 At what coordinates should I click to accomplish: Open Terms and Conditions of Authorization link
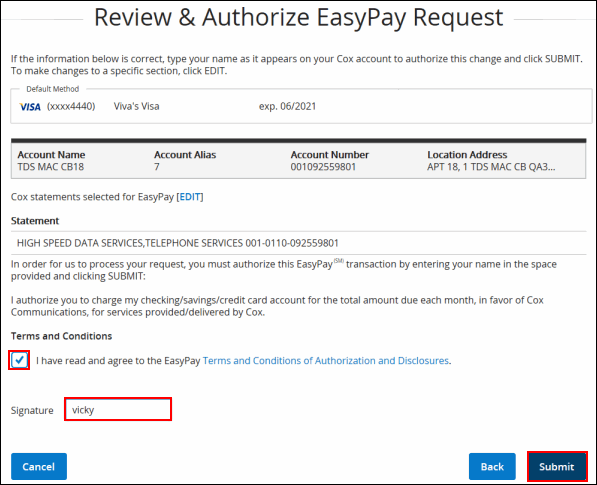[x=326, y=361]
